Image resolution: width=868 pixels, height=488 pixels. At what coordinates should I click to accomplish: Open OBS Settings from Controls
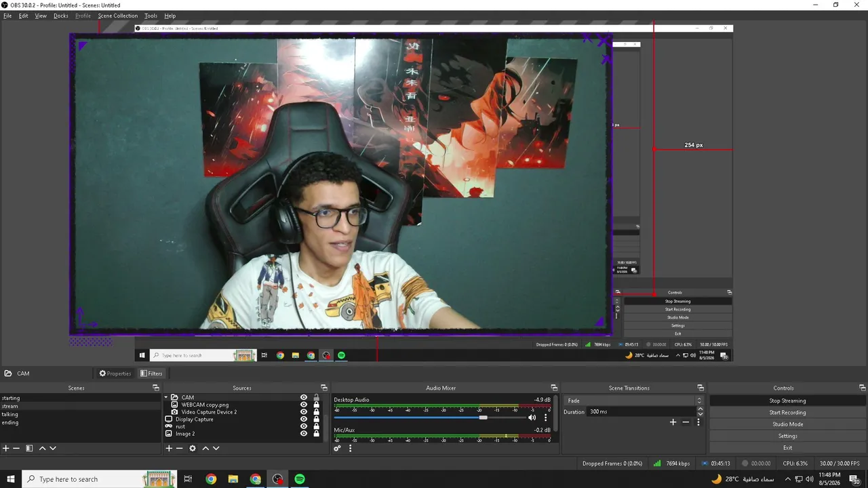[787, 436]
